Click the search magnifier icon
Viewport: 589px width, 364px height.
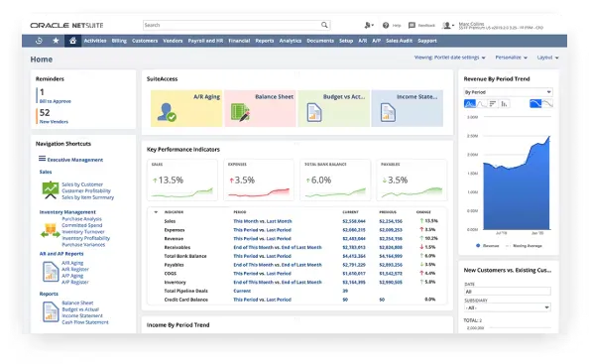[324, 25]
